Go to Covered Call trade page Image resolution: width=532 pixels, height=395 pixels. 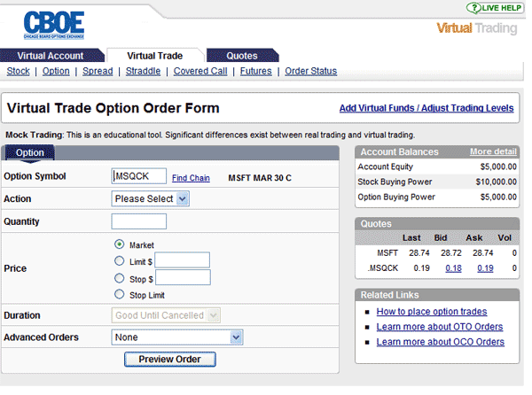click(200, 71)
